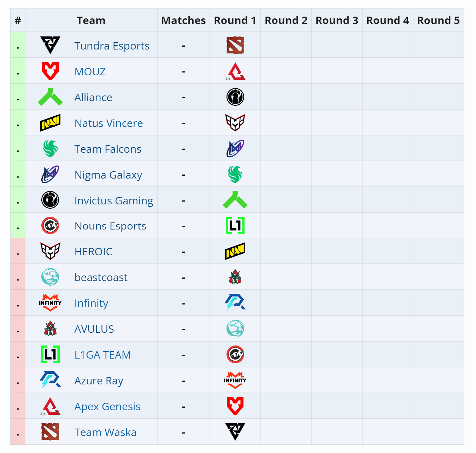Image resolution: width=476 pixels, height=453 pixels.
Task: Open the Alliance team page link
Action: click(x=93, y=97)
